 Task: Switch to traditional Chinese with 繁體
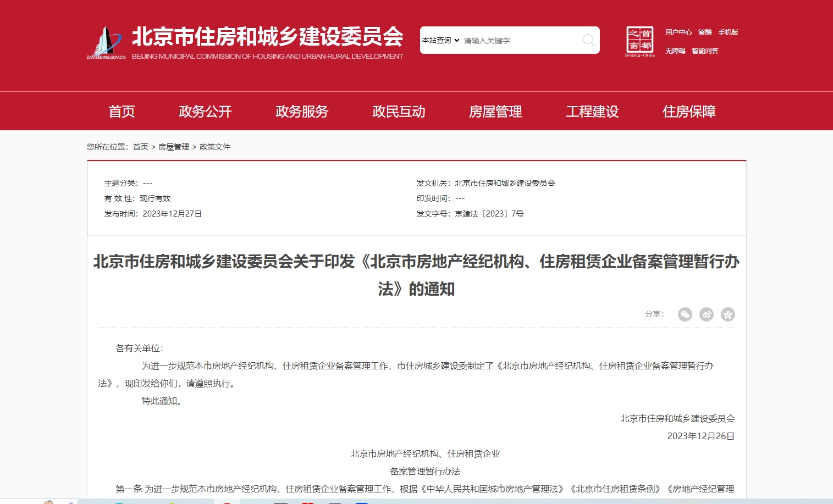click(705, 32)
